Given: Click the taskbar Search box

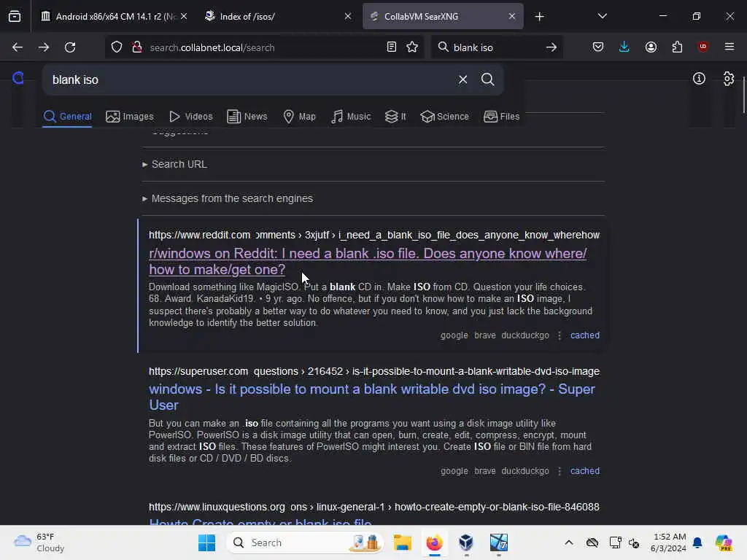Looking at the screenshot, I should click(x=305, y=542).
